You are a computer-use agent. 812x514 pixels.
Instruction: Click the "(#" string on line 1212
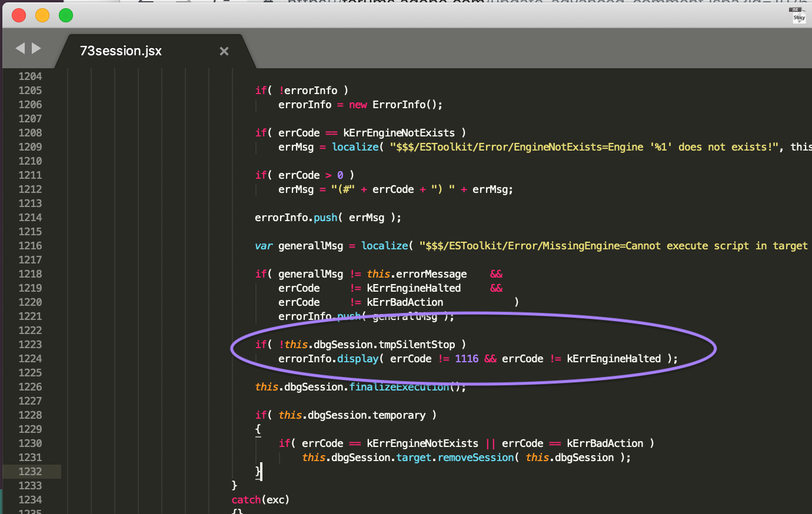(343, 189)
